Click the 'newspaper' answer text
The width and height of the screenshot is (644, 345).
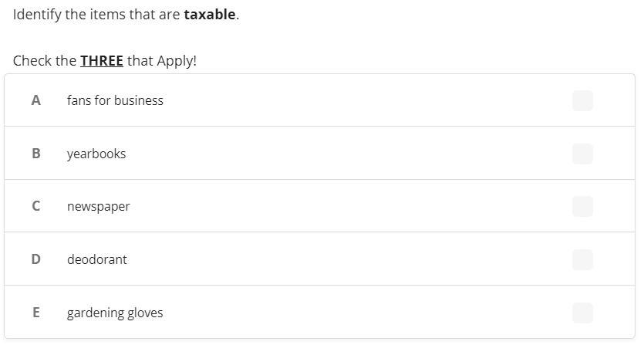[98, 206]
